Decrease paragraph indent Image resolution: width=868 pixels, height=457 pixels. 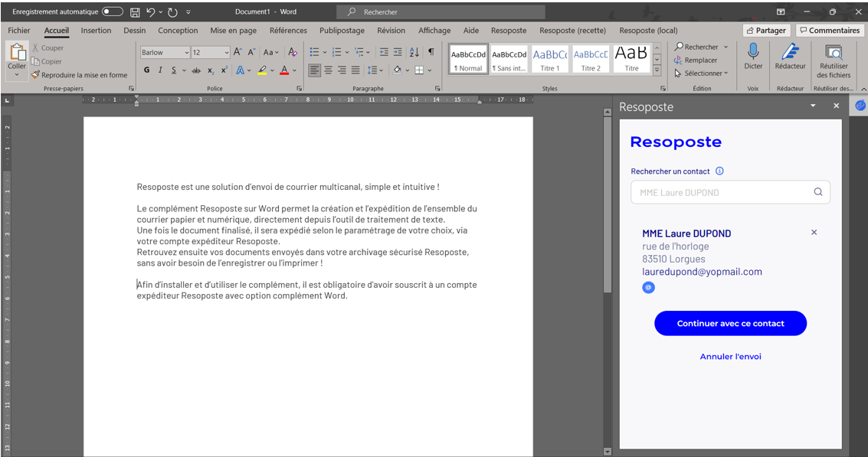point(384,52)
